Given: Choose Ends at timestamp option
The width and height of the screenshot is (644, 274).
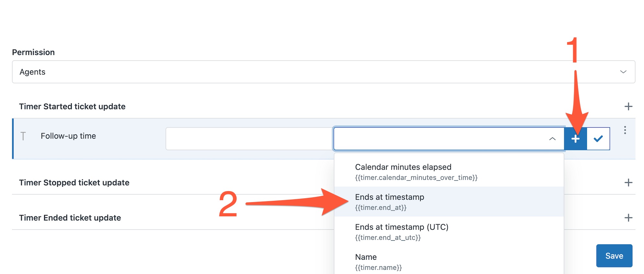Looking at the screenshot, I should (449, 201).
